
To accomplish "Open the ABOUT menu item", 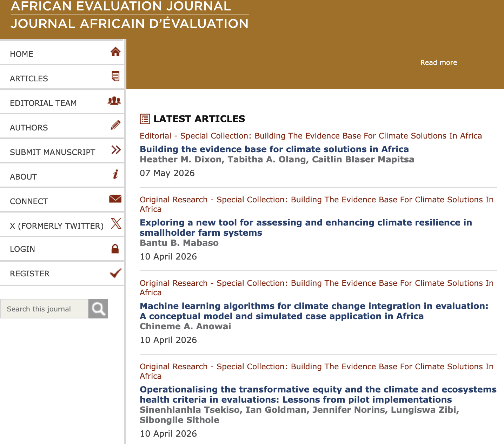I will [x=62, y=176].
